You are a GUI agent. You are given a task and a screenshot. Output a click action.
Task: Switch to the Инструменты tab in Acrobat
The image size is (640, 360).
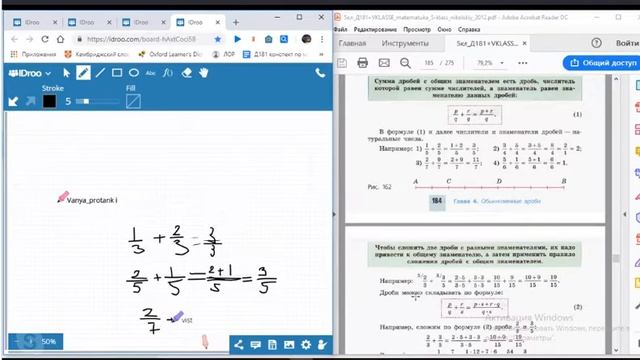[x=405, y=43]
